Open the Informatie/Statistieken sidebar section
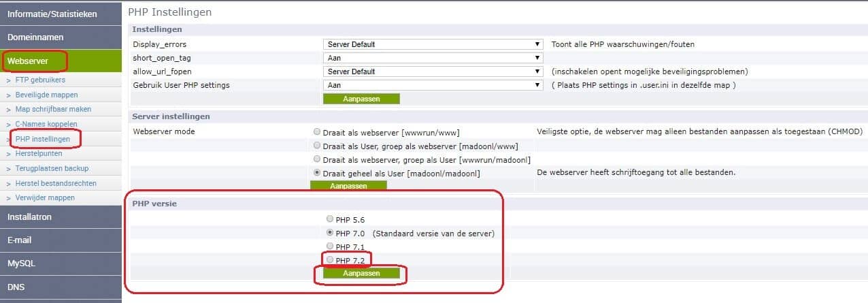The image size is (868, 303). (x=61, y=14)
